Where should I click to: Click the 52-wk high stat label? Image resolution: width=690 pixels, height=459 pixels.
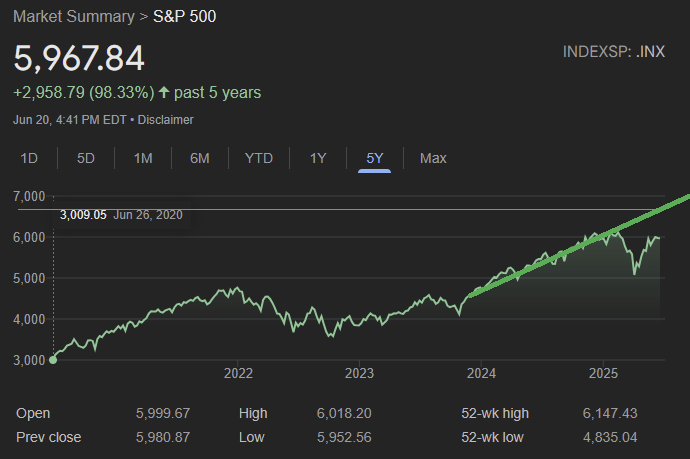coord(495,413)
